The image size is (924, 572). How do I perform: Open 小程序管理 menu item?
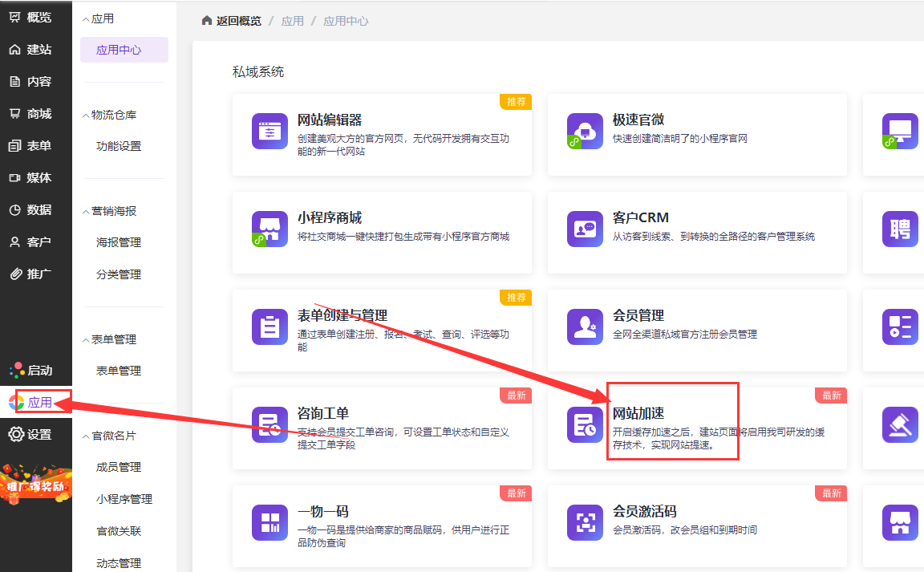point(124,499)
